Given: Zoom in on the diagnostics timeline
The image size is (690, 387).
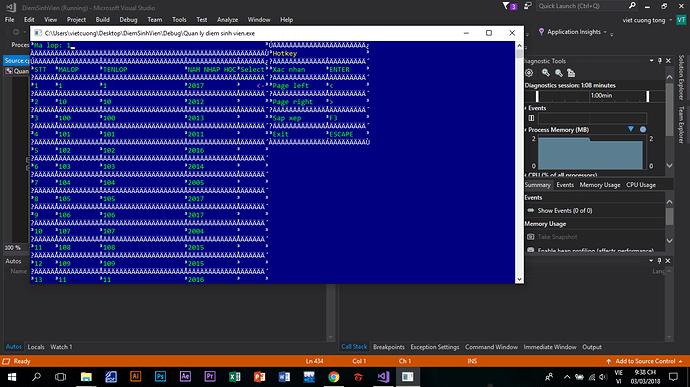Looking at the screenshot, I should tap(546, 73).
